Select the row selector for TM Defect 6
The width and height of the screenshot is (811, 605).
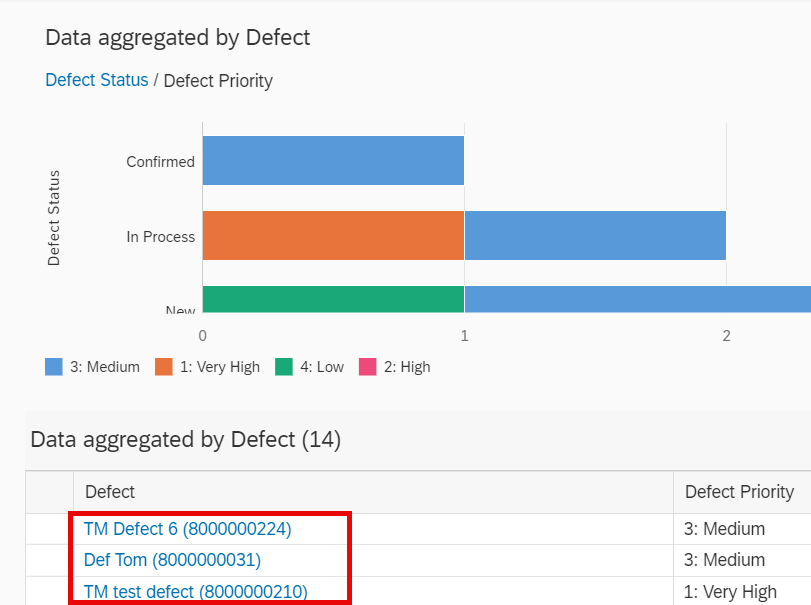pos(49,529)
